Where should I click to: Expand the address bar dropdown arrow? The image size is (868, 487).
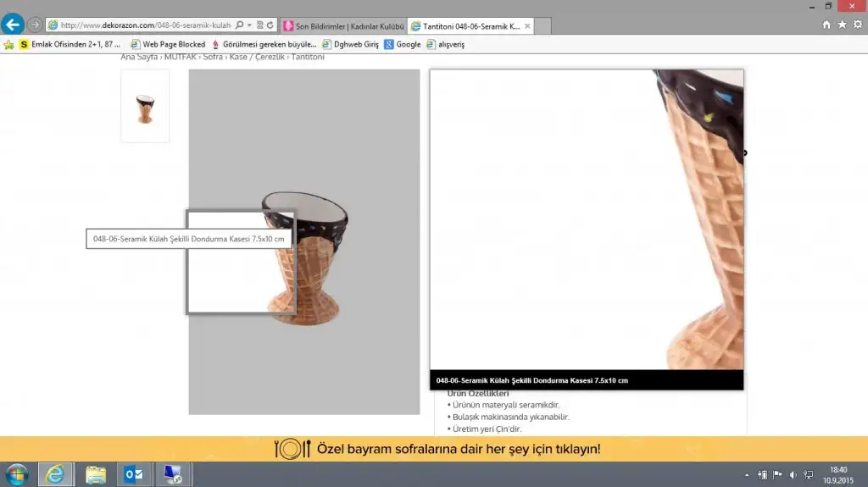pos(249,25)
